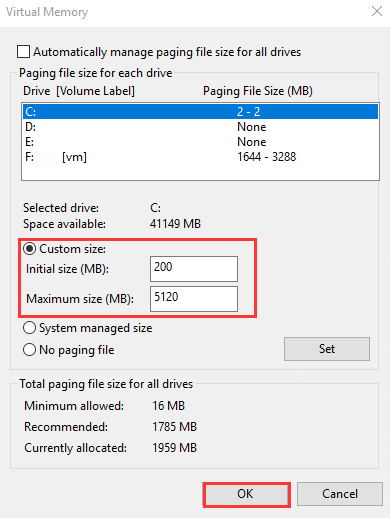The height and width of the screenshot is (518, 390).
Task: Click the Maximum size field showing 5120
Action: coord(194,299)
